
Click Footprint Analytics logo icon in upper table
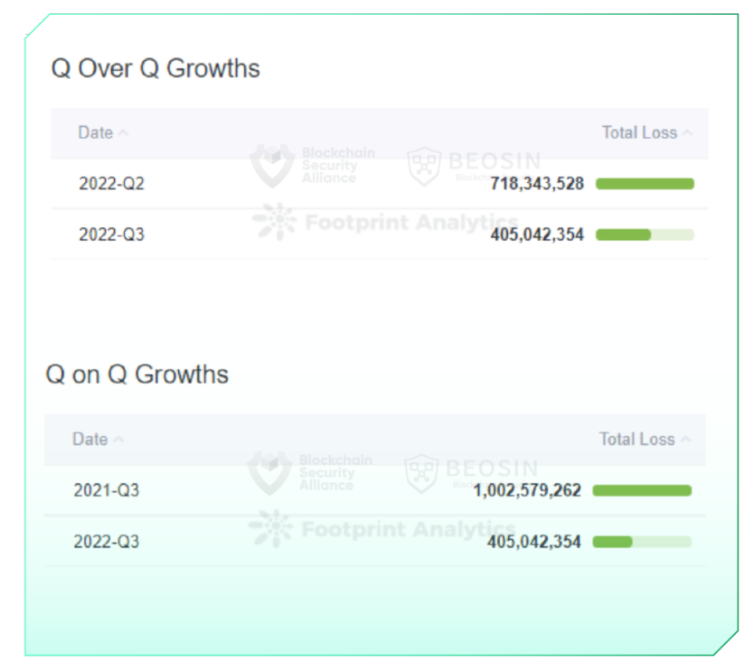[274, 222]
